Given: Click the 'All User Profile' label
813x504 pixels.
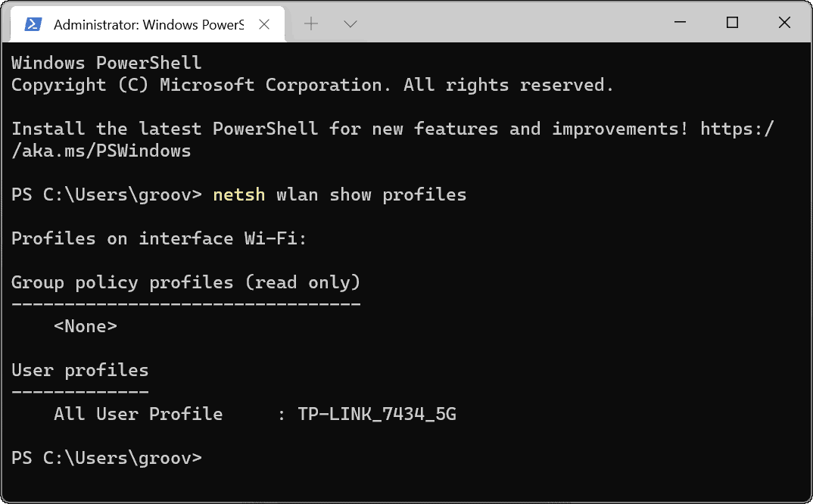Looking at the screenshot, I should [x=138, y=414].
